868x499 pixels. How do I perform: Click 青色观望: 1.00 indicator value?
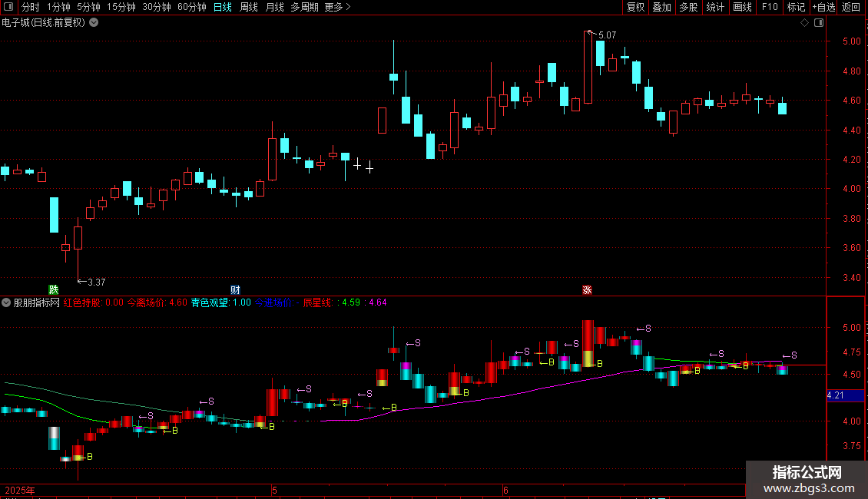221,302
